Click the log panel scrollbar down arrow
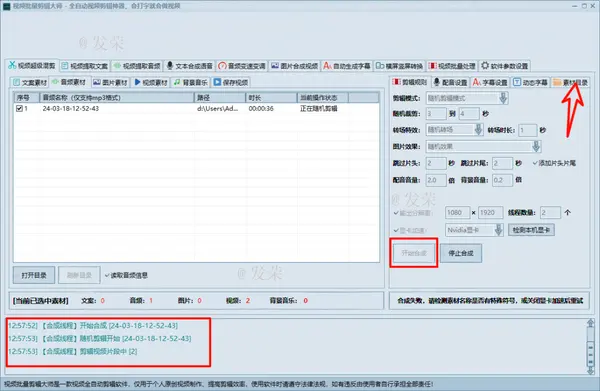The width and height of the screenshot is (600, 391). (590, 370)
